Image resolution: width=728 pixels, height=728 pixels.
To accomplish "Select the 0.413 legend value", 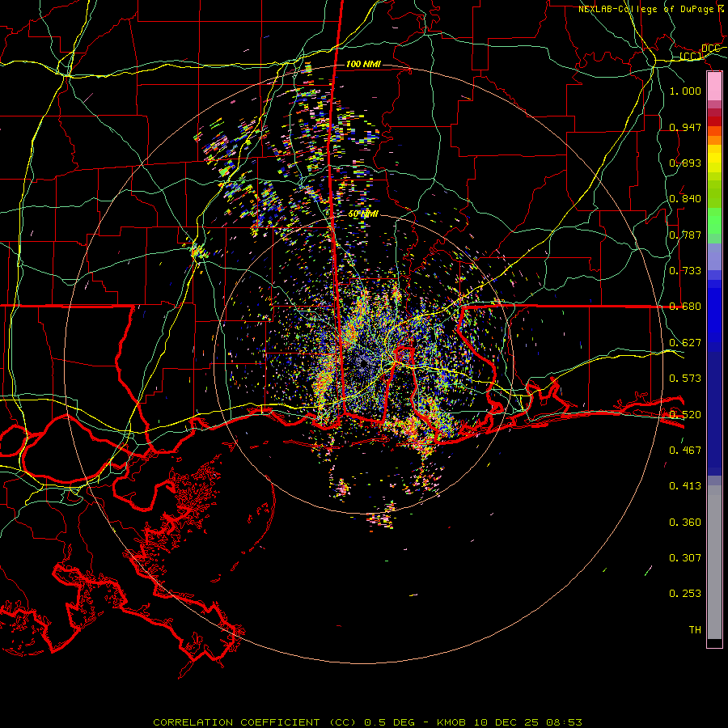I will coord(685,486).
